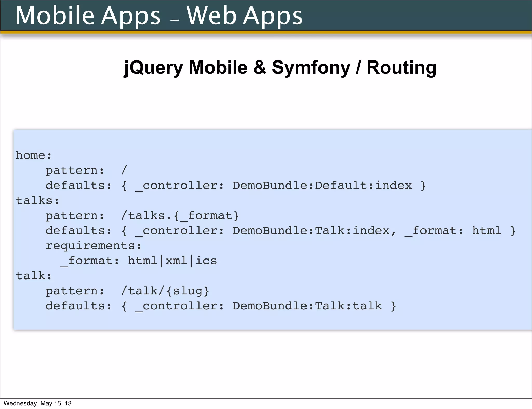
Task: Click the 'html|xml|ics' format requirement
Action: 172,261
